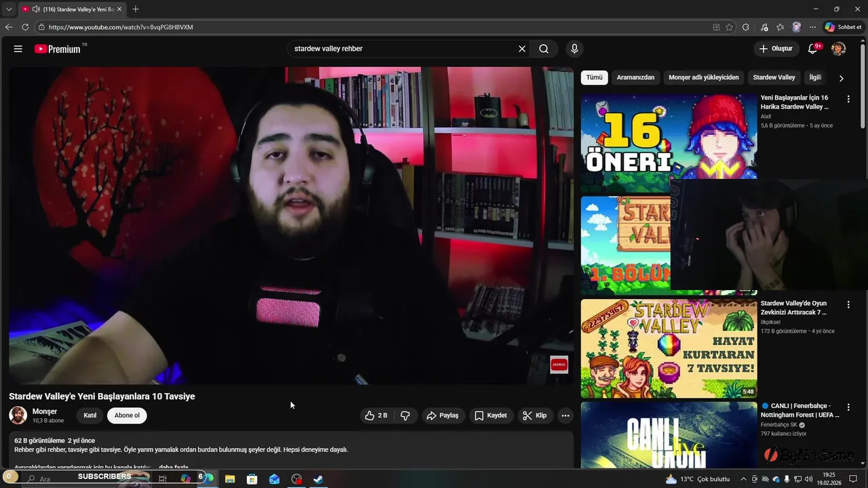Expand description with daha fazla
The width and height of the screenshot is (868, 488).
pyautogui.click(x=174, y=468)
